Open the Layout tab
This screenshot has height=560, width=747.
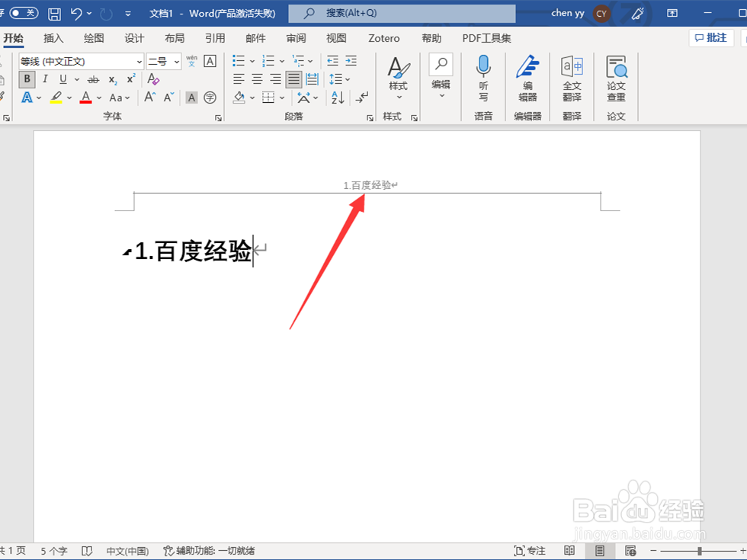pyautogui.click(x=175, y=38)
